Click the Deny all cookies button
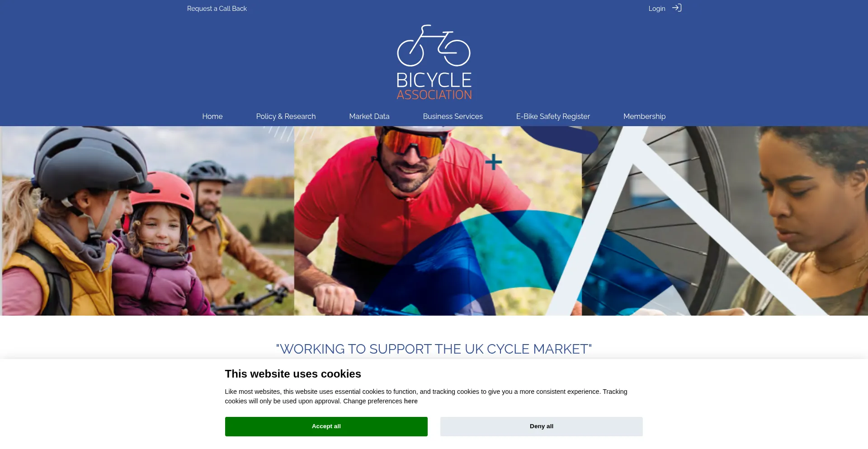The width and height of the screenshot is (868, 449). pyautogui.click(x=542, y=426)
